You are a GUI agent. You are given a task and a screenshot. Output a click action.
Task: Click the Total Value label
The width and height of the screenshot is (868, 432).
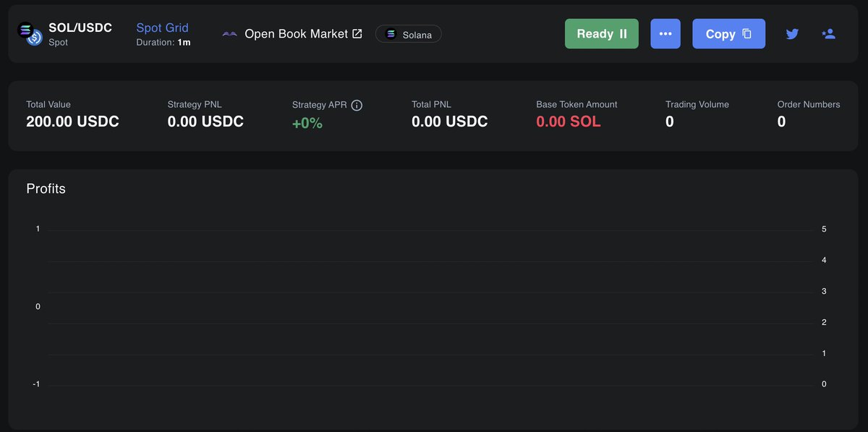point(48,104)
